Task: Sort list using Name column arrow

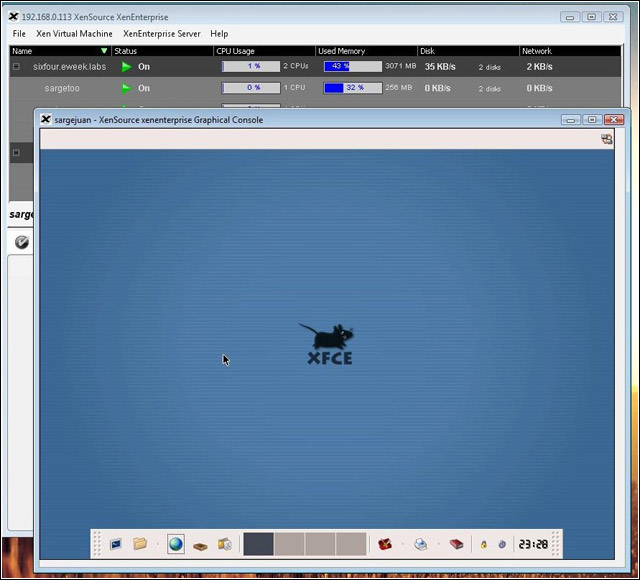Action: click(104, 51)
